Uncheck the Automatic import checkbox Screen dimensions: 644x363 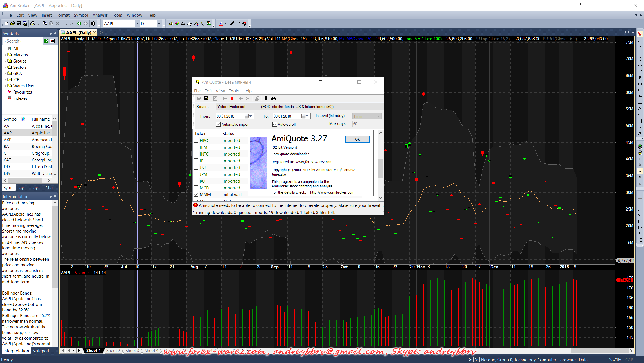coord(218,124)
